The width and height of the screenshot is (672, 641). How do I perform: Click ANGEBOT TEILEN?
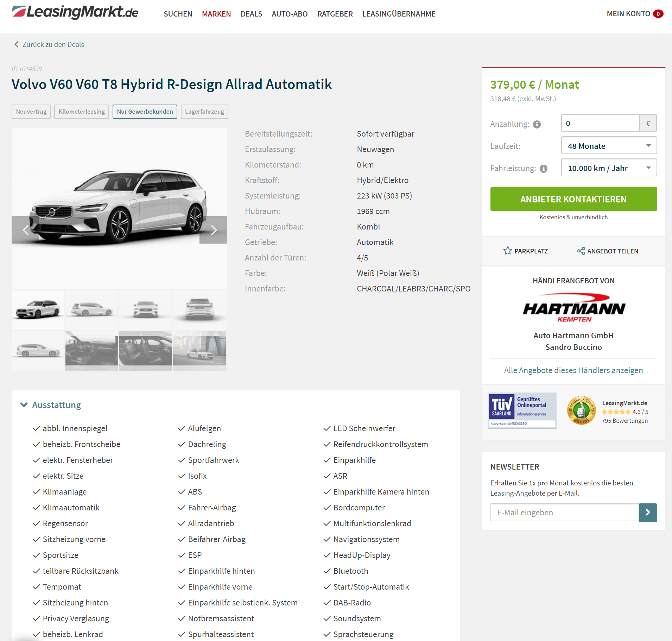[613, 251]
